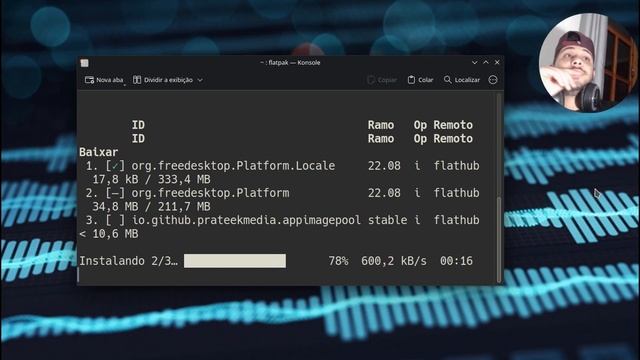Click the Baixar heading text
Screen dimensions: 640x360
coord(99,152)
